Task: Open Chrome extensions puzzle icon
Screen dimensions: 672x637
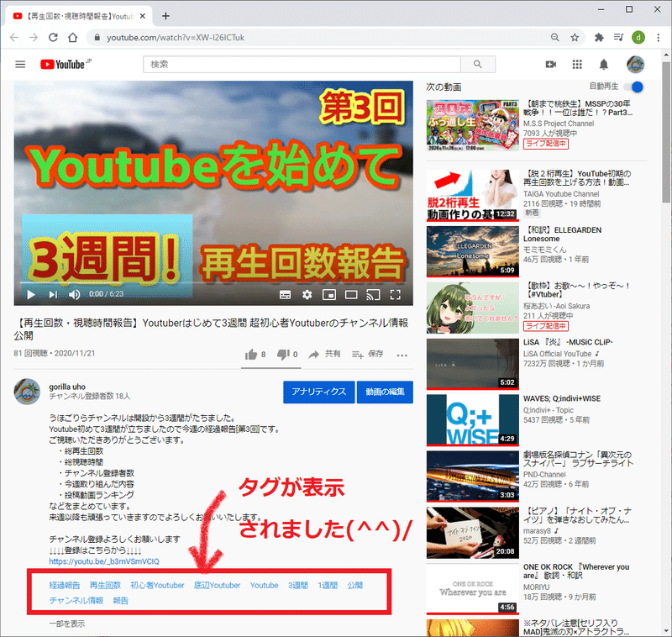Action: click(599, 38)
